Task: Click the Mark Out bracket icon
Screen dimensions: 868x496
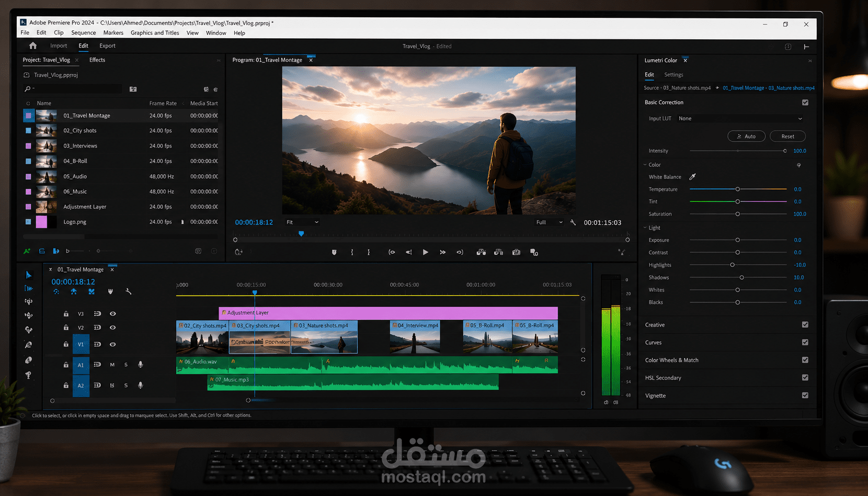Action: [x=369, y=252]
